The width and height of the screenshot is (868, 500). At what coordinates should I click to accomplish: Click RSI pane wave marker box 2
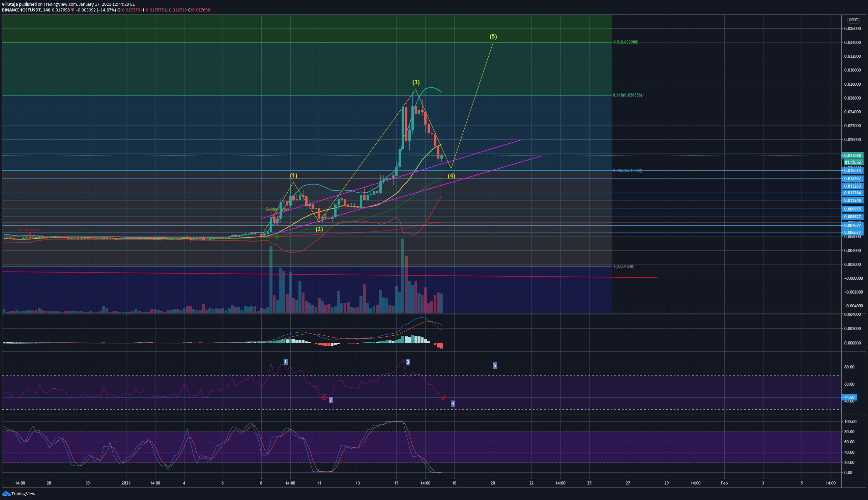330,400
